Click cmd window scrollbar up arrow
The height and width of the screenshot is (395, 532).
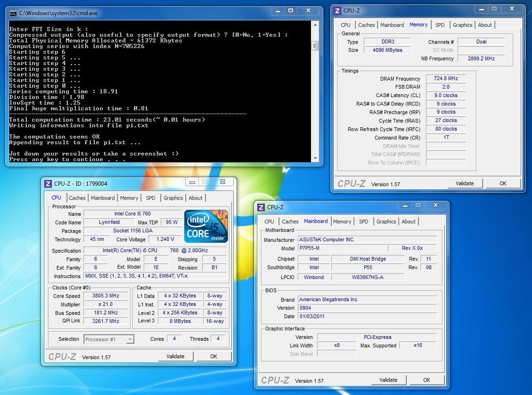(315, 25)
